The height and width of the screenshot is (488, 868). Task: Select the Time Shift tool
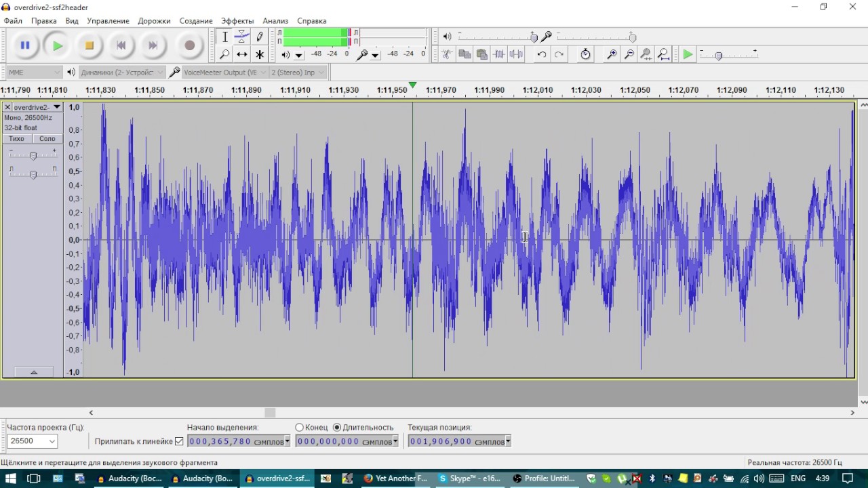(242, 54)
